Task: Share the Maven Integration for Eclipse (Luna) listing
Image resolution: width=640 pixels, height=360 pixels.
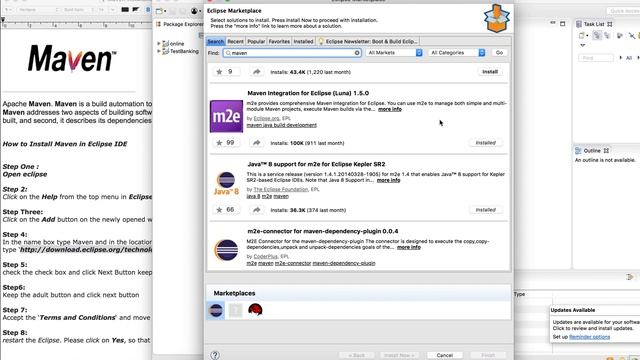Action: (256, 143)
